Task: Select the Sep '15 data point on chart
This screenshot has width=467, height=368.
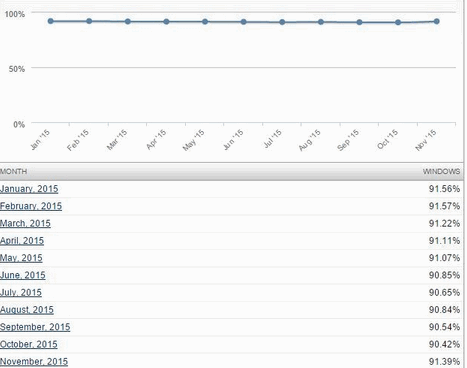Action: click(x=359, y=22)
